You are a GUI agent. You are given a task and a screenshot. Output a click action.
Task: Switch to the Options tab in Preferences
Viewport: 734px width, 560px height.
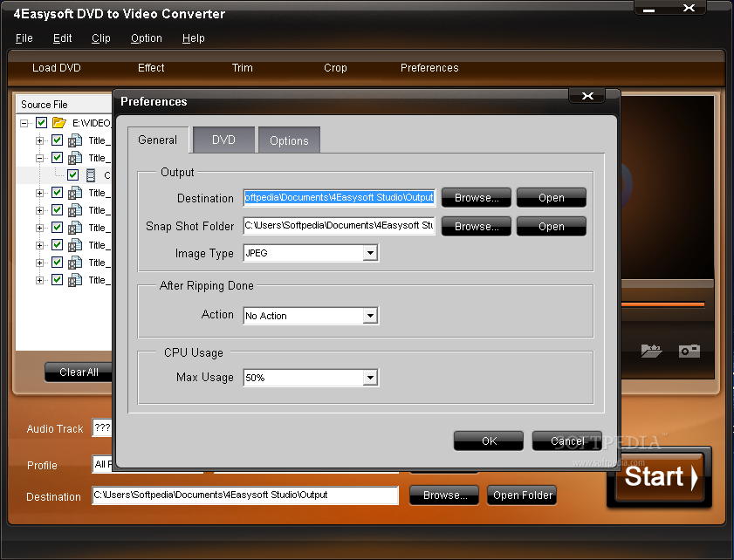[x=289, y=140]
